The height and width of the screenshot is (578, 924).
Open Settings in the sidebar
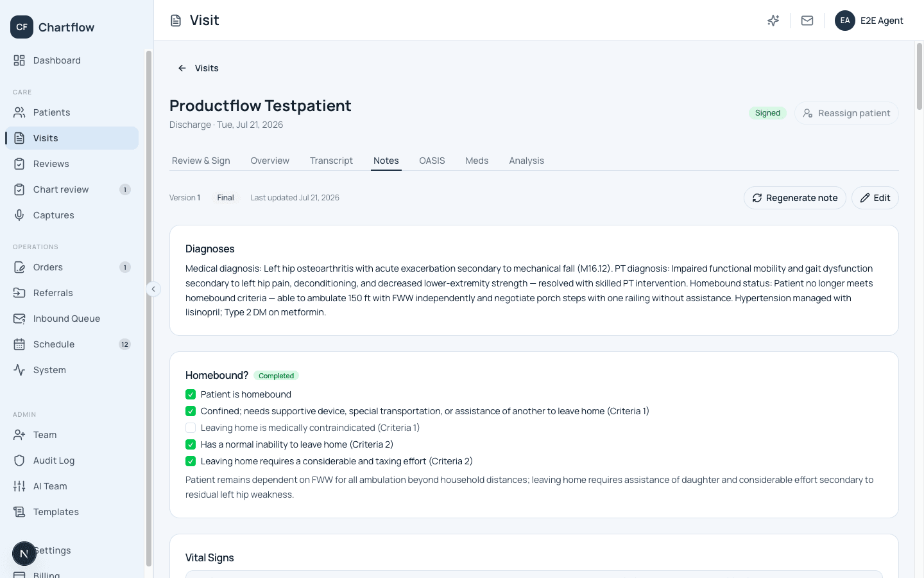pos(72,550)
